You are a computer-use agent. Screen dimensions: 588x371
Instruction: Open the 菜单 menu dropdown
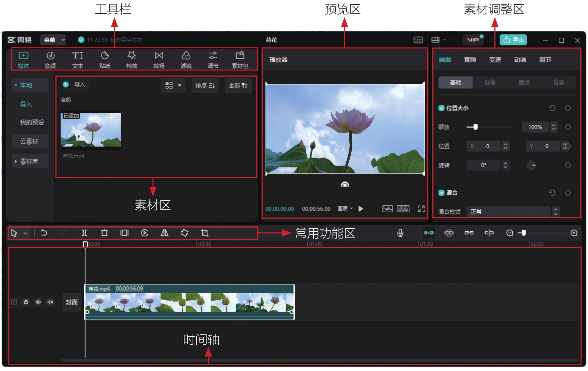click(x=53, y=40)
